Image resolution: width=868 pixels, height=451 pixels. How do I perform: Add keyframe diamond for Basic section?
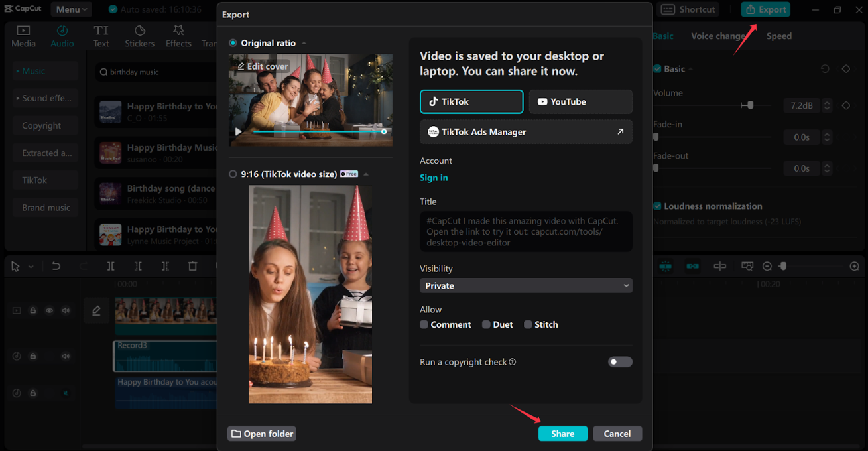pos(846,69)
